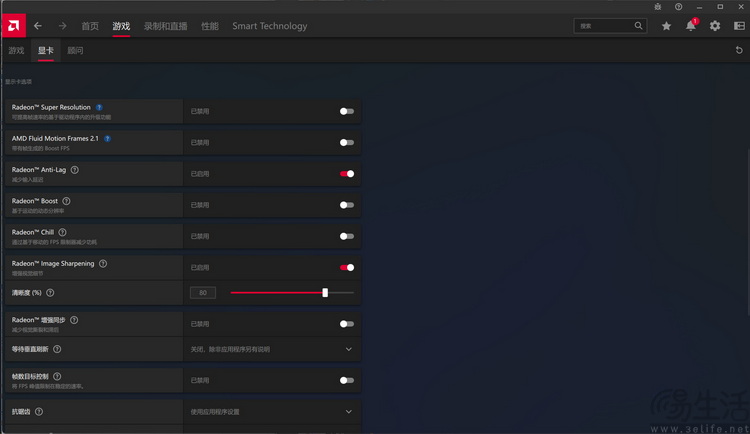
Task: Click the sharpness value field showing 80
Action: (x=203, y=292)
